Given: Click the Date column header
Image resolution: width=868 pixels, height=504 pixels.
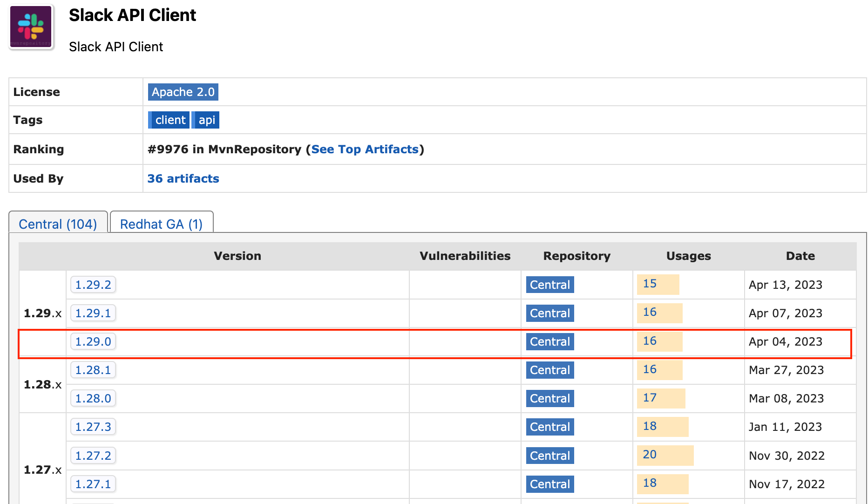Looking at the screenshot, I should click(x=800, y=256).
